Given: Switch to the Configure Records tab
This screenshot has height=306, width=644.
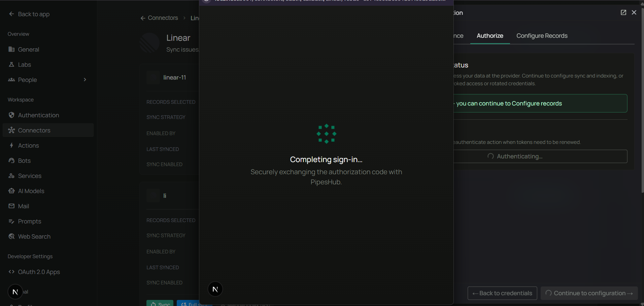Looking at the screenshot, I should click(542, 36).
